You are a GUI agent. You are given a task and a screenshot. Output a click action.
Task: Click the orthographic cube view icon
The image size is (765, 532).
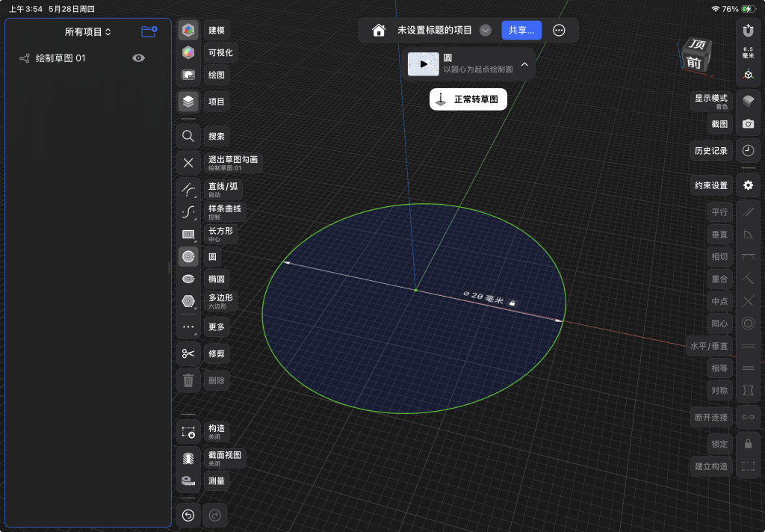pos(748,75)
